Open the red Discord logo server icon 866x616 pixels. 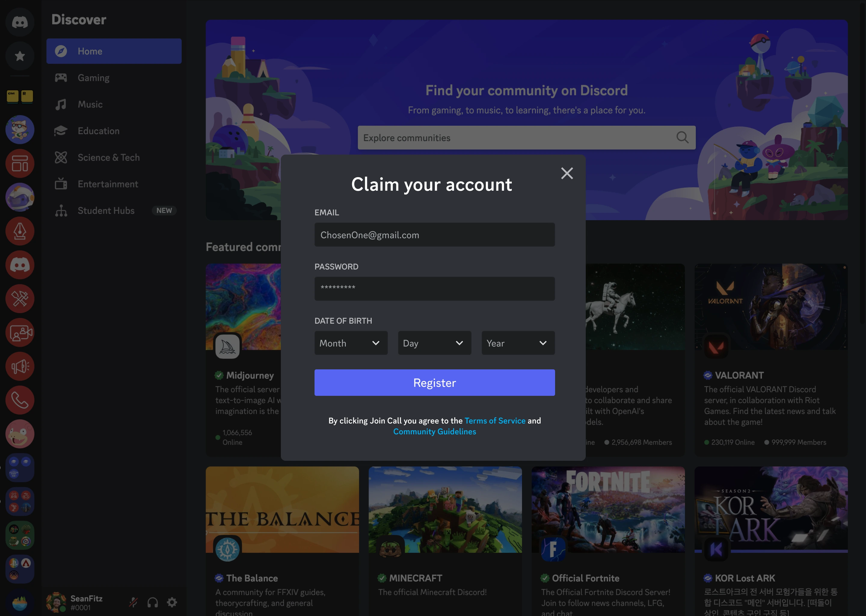[20, 265]
